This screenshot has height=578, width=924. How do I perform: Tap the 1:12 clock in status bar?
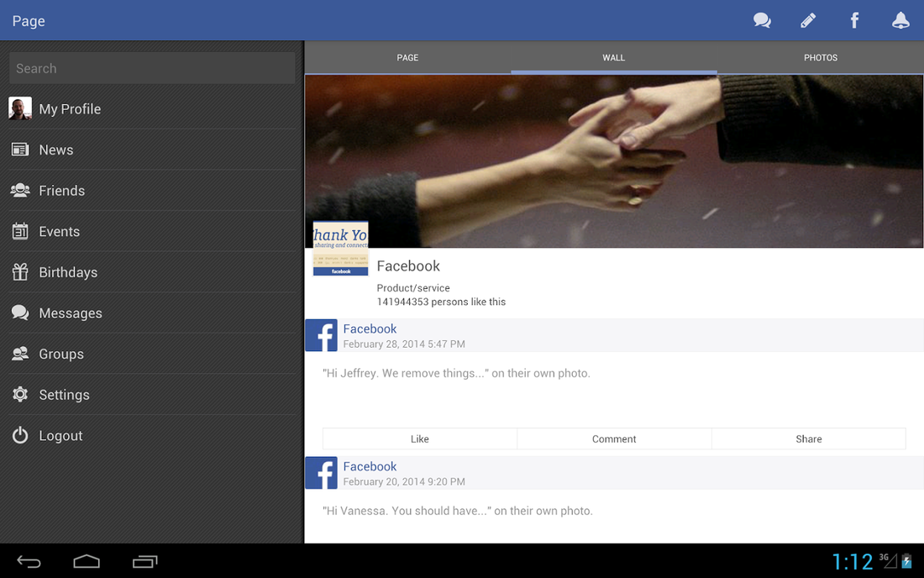pos(852,561)
